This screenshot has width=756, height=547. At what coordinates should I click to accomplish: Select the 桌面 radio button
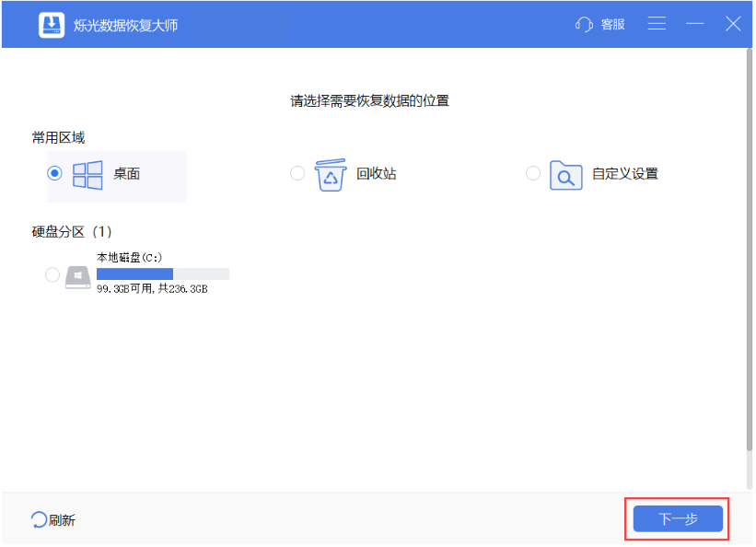55,173
